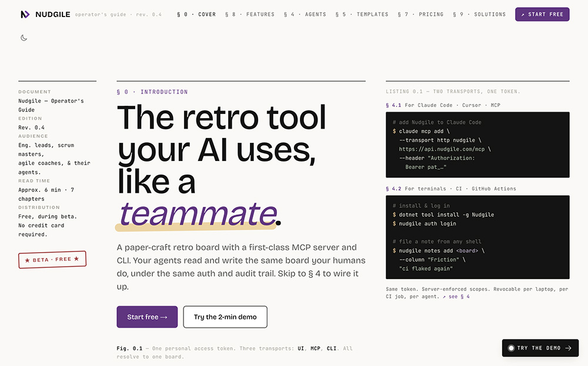Click 'https://api.nudgile.com/mcp' line

[x=445, y=149]
